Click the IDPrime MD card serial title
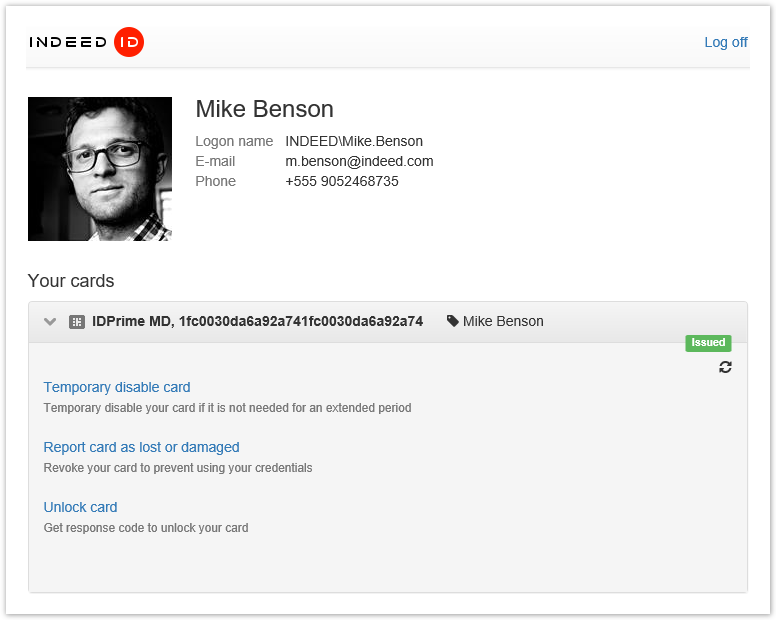Image resolution: width=776 pixels, height=620 pixels. (x=257, y=321)
